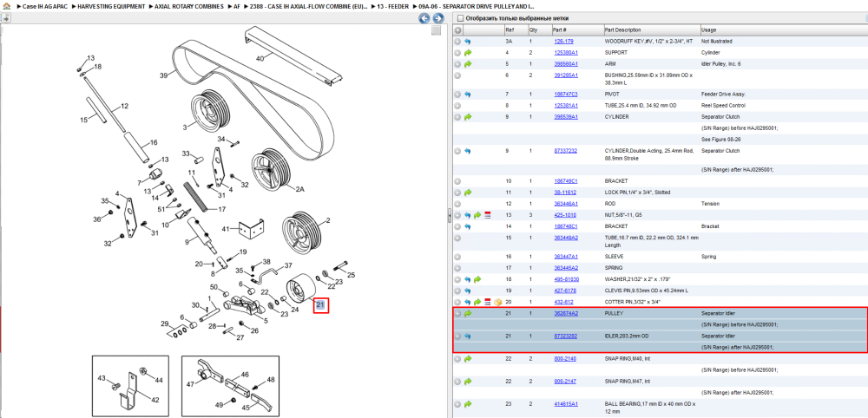
Task: Go to the previous figure with left arrow
Action: tap(424, 19)
